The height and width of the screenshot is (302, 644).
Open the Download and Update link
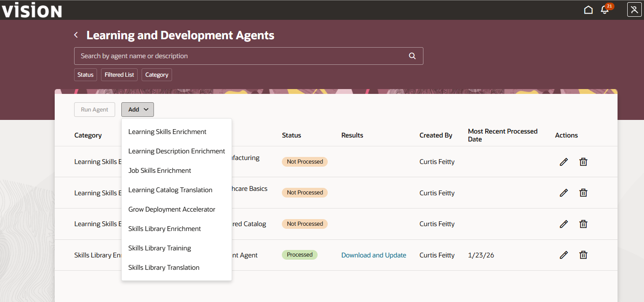coord(374,255)
